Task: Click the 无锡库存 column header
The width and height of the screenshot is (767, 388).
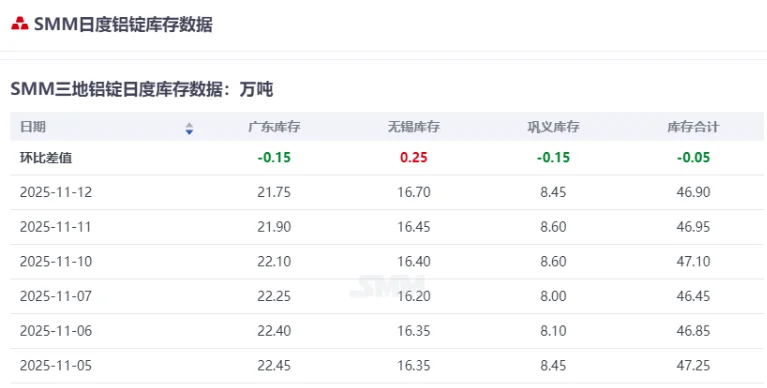Action: pyautogui.click(x=414, y=127)
